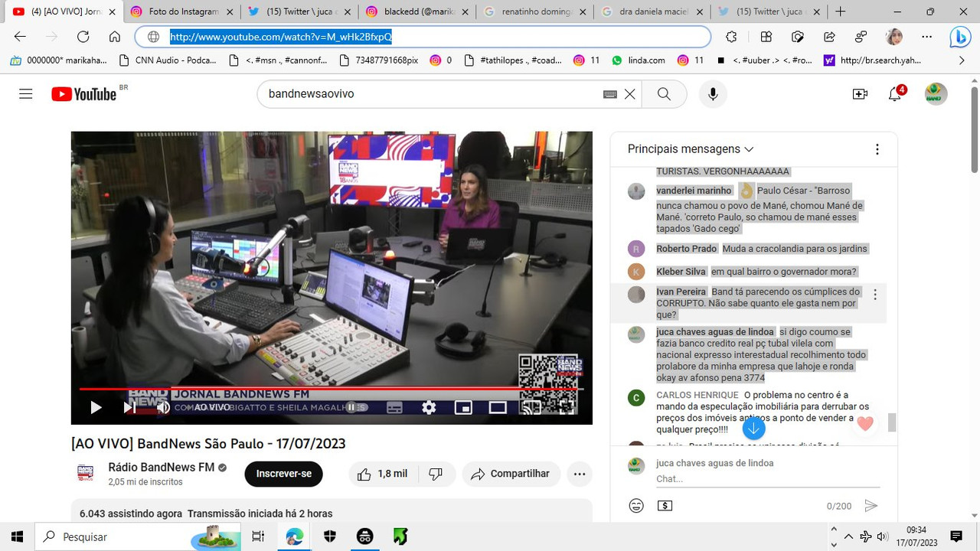The image size is (980, 551).
Task: Open emoji picker in live chat
Action: click(x=635, y=505)
